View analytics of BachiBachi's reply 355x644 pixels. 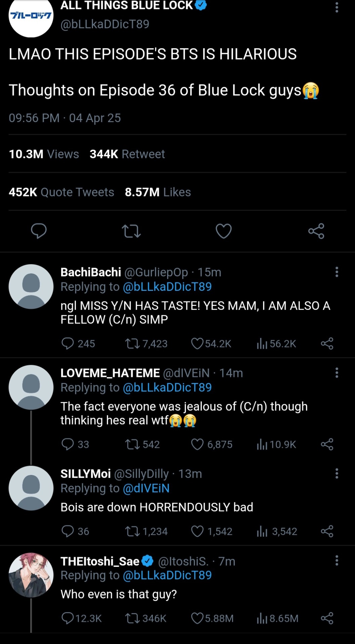tap(262, 343)
